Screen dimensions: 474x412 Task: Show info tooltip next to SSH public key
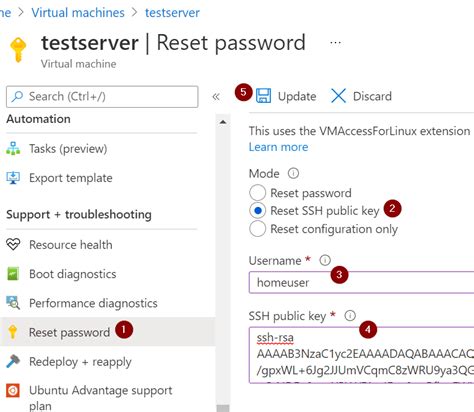point(350,315)
